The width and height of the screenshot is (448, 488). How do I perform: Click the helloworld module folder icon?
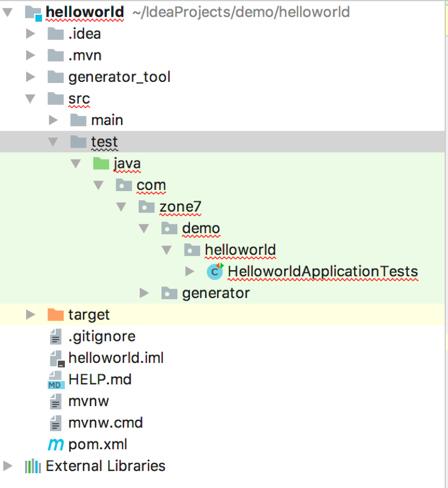click(33, 13)
